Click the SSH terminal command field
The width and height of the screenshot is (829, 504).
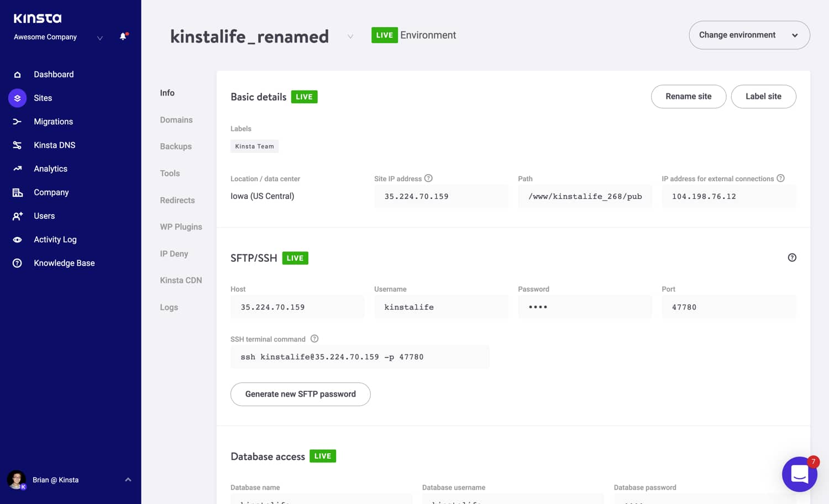(x=360, y=356)
